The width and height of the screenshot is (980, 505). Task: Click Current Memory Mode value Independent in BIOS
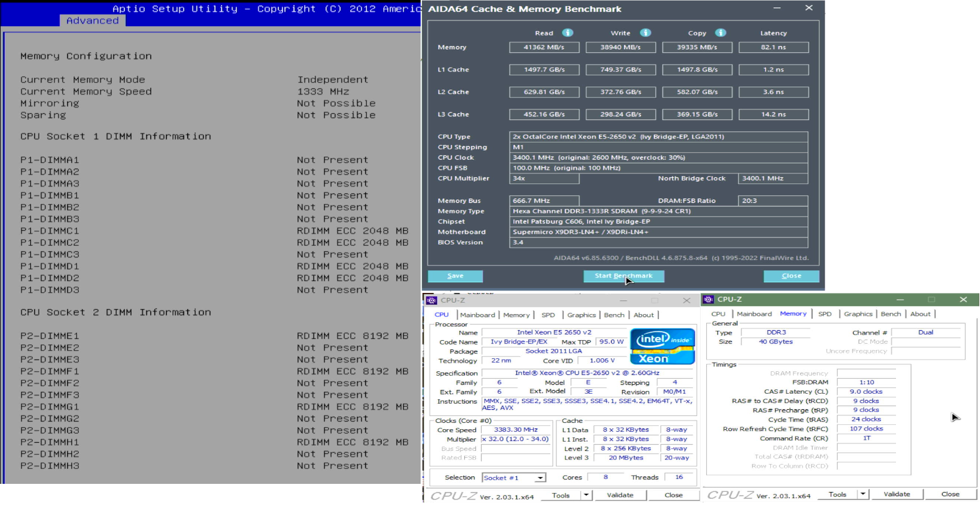(x=333, y=80)
